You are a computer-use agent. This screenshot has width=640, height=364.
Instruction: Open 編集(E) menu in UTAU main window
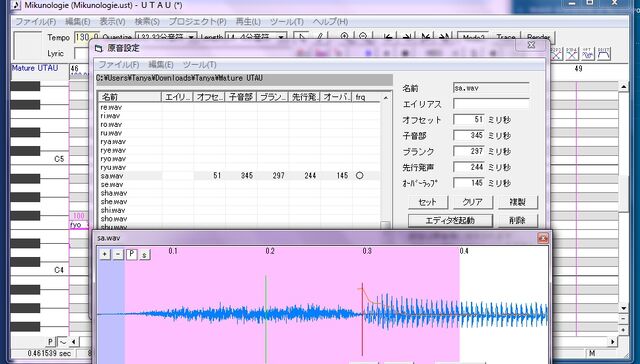pos(78,22)
